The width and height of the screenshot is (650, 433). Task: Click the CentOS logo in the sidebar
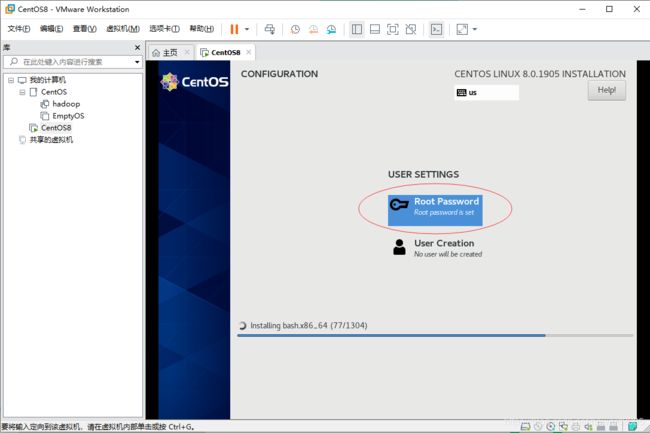pos(194,82)
